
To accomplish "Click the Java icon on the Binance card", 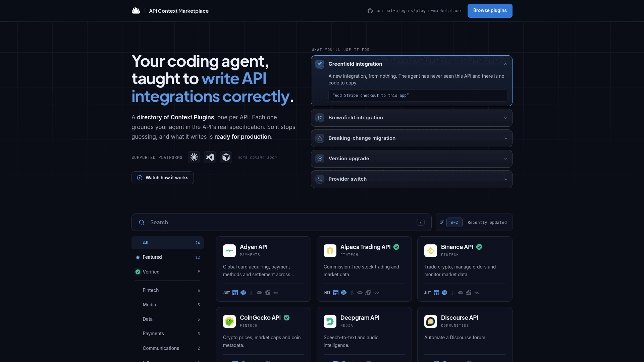I will pyautogui.click(x=452, y=293).
